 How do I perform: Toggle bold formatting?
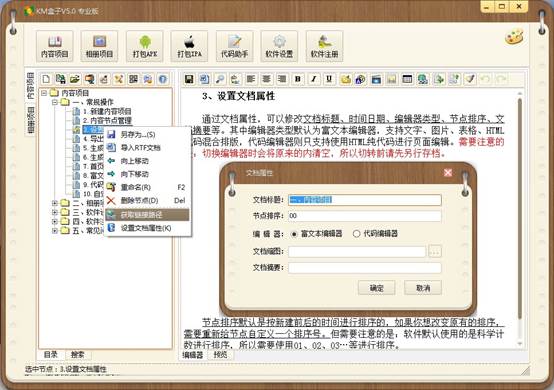click(298, 79)
